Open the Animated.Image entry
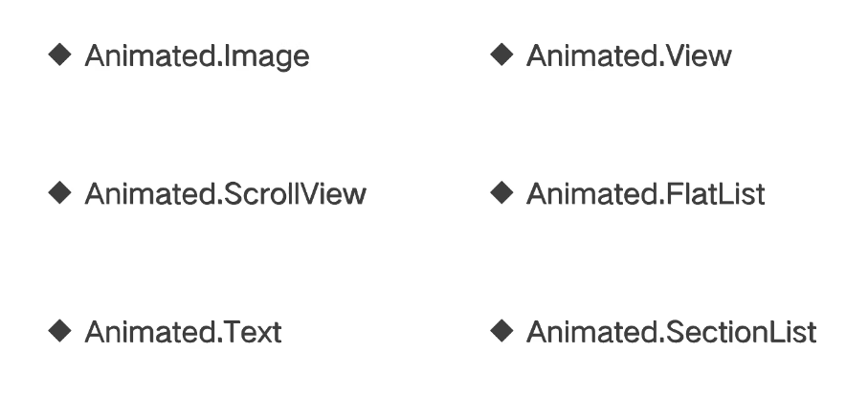Image resolution: width=868 pixels, height=396 pixels. click(x=196, y=56)
